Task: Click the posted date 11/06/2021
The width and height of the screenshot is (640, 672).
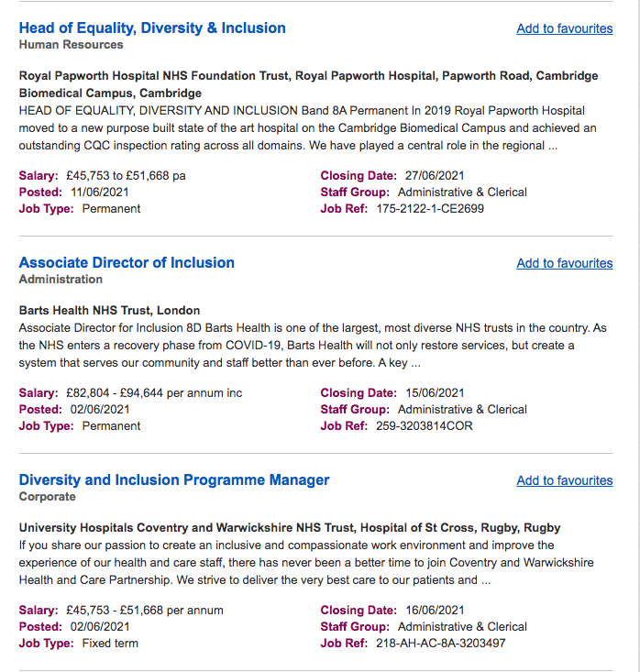Action: coord(100,192)
